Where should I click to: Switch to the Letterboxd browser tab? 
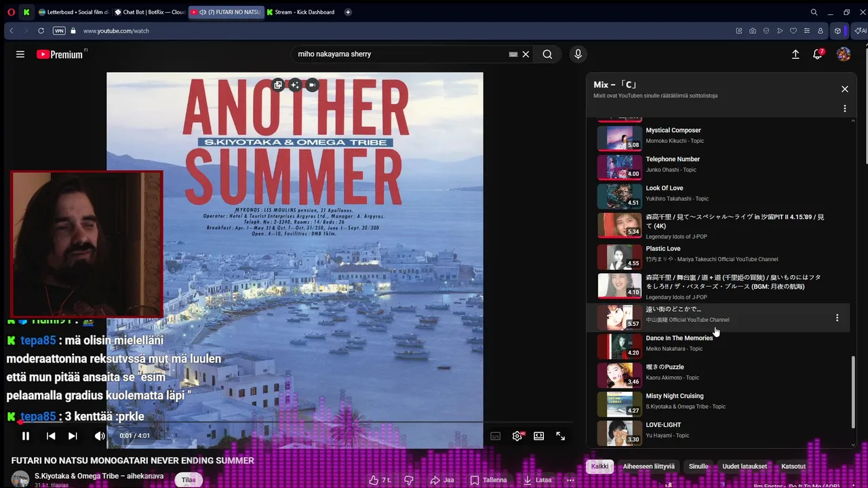73,12
